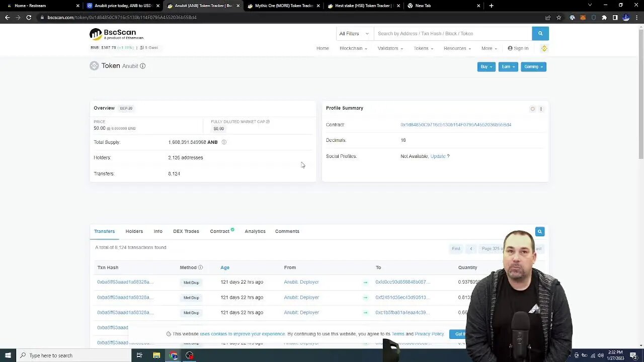This screenshot has width=644, height=362.
Task: Expand the Resources menu
Action: coord(457,48)
